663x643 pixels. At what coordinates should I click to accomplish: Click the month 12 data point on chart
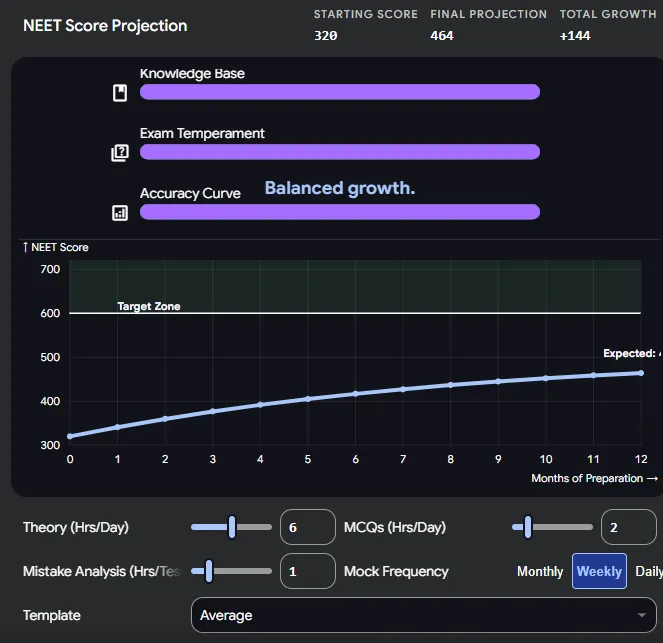point(641,373)
